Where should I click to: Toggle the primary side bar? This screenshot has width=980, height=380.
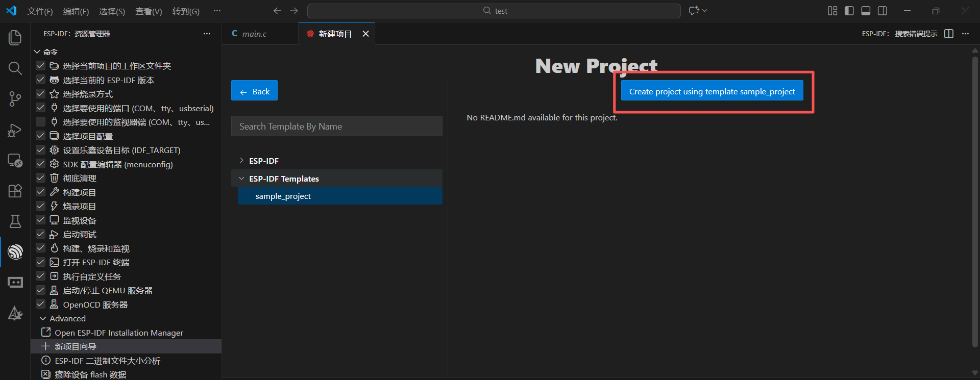coord(849,11)
